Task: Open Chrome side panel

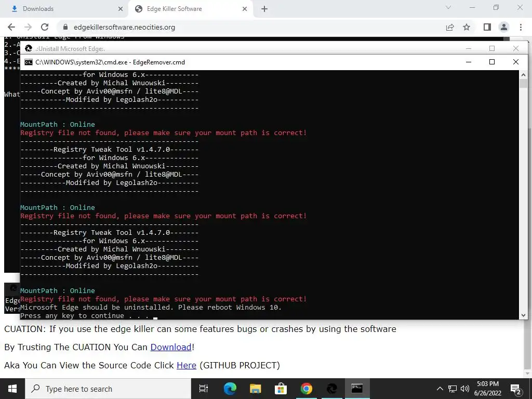Action: 487,27
